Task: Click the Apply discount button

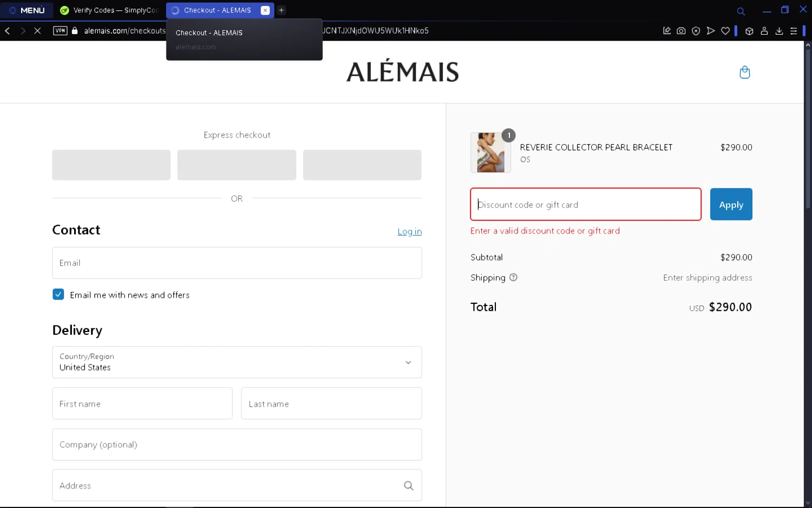Action: 731,204
